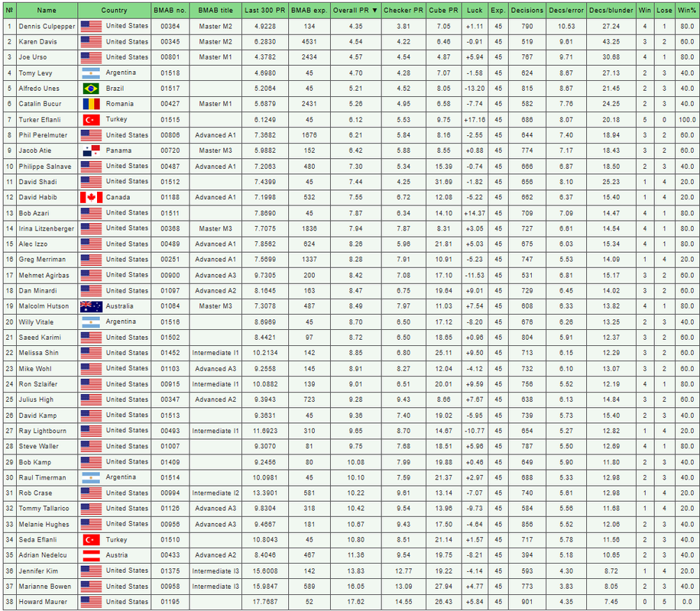
Task: Click the Win% value 100.0
Action: pos(687,120)
